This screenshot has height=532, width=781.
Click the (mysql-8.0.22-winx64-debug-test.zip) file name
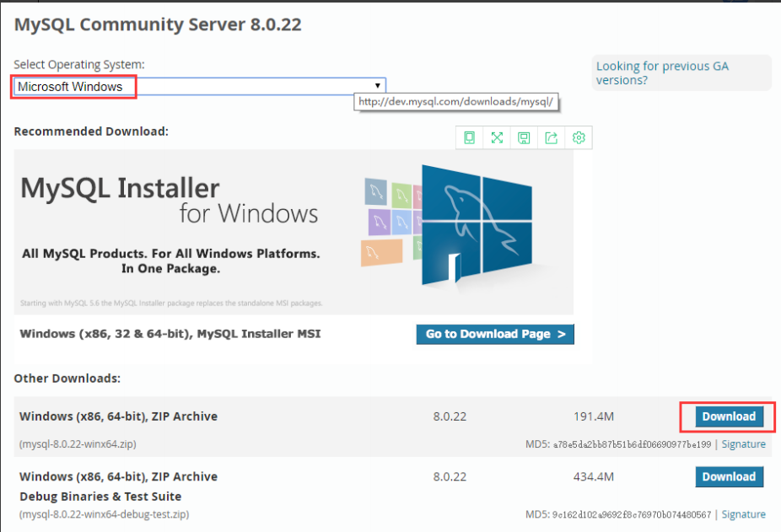coord(104,514)
